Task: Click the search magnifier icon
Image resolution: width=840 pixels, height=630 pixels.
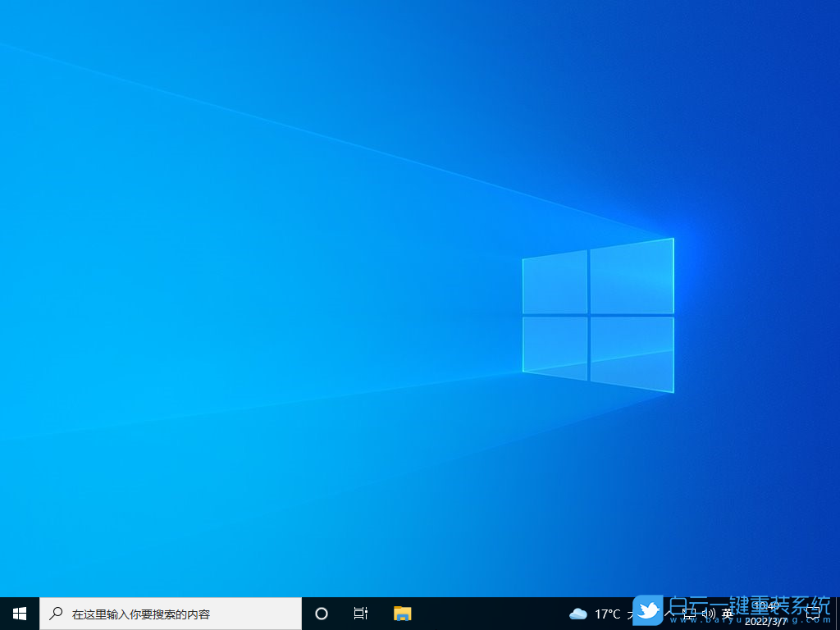Action: pos(54,613)
